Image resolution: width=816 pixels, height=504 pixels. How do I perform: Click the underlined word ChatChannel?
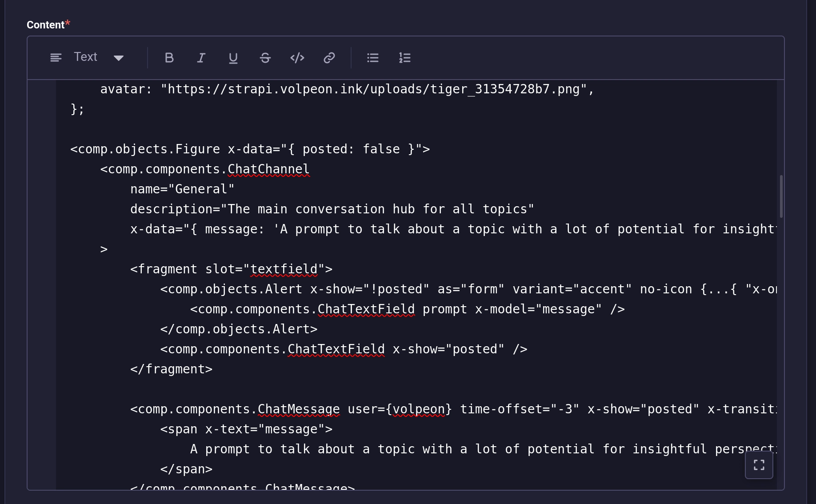268,169
